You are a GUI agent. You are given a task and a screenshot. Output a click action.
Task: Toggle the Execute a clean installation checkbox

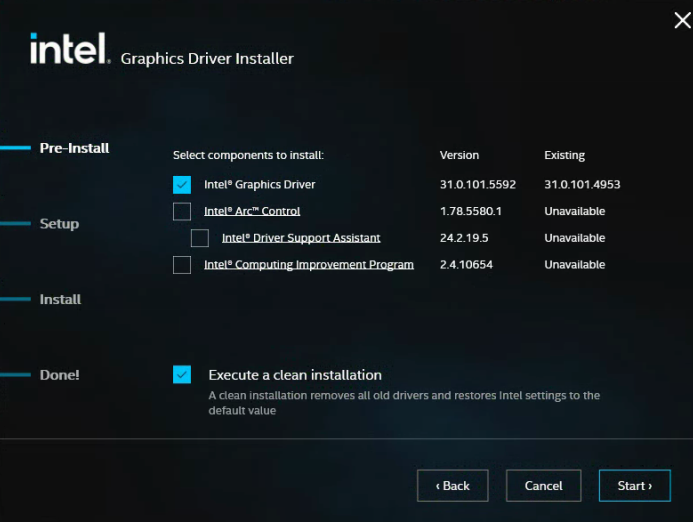pyautogui.click(x=182, y=374)
